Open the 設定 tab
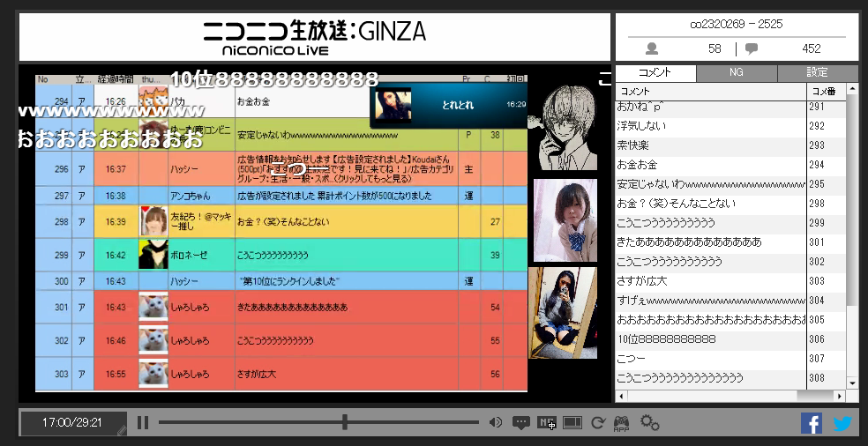Screen dimensions: 868x446 coord(817,72)
